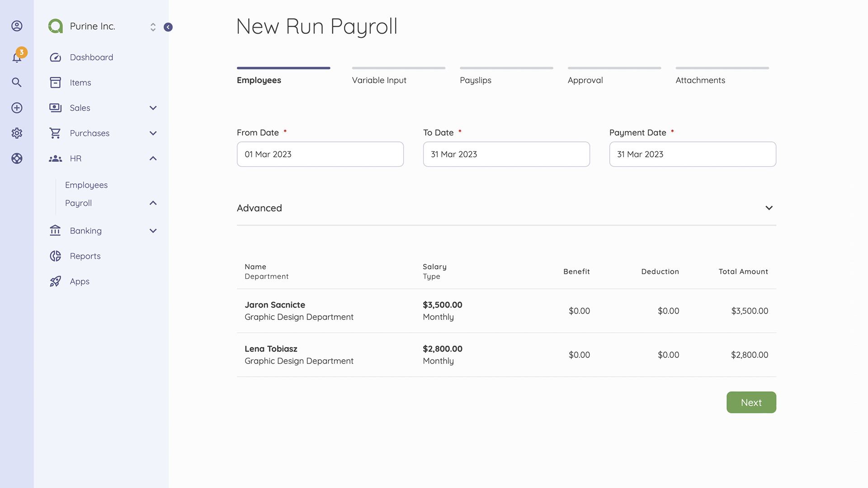
Task: Click the quick-create plus icon
Action: point(17,108)
